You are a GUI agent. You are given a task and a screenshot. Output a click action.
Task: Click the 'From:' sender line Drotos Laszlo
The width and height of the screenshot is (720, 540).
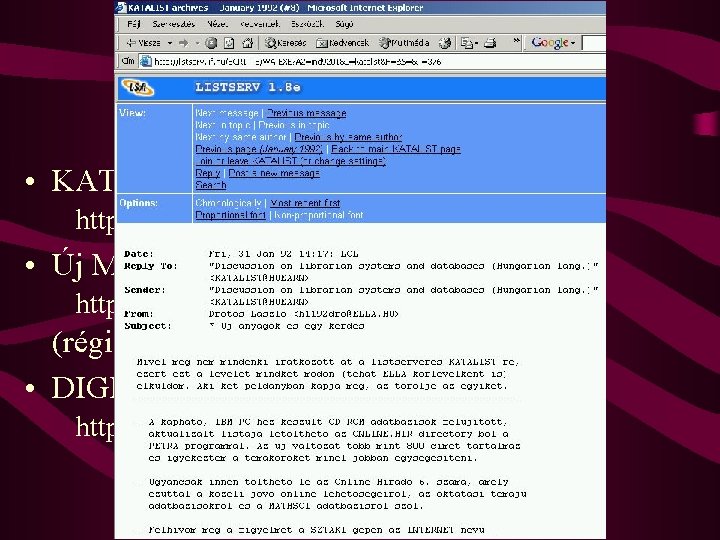[304, 314]
